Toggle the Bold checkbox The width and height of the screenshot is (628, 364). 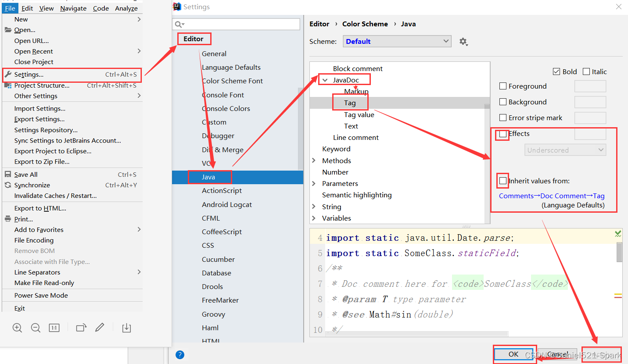coord(556,71)
